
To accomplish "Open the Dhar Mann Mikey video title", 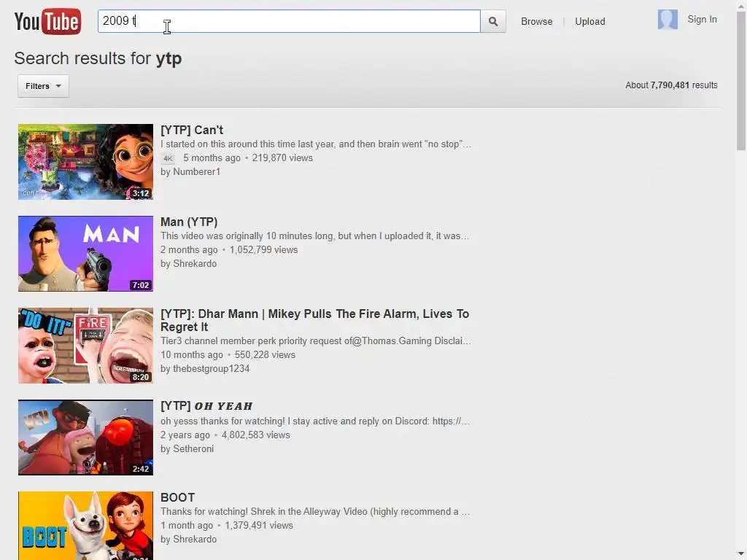I will coord(315,321).
